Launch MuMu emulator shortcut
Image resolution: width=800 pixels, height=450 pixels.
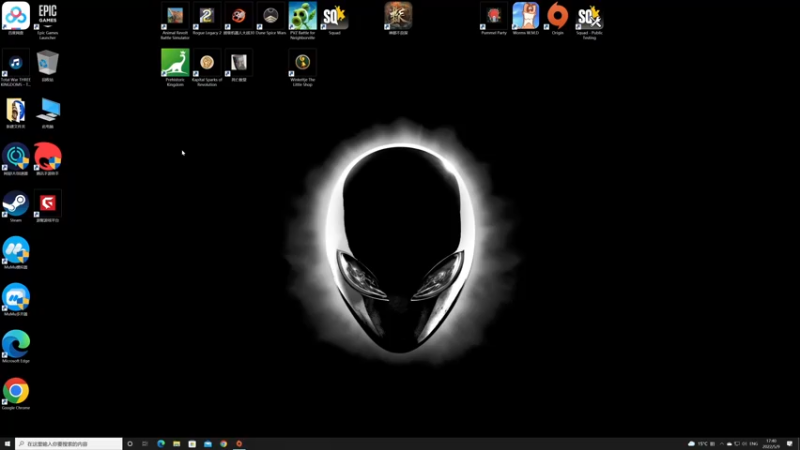16,252
